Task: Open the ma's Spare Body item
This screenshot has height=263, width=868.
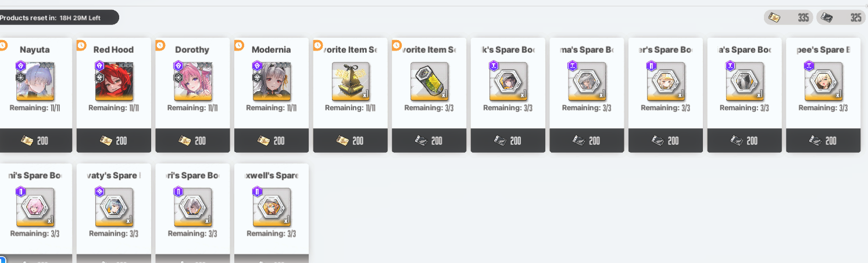Action: click(587, 82)
